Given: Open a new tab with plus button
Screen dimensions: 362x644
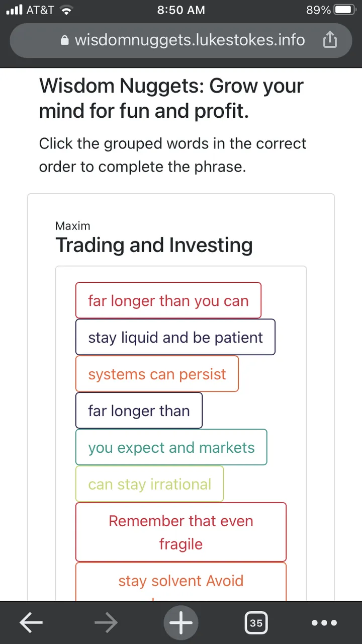Looking at the screenshot, I should coord(181,623).
